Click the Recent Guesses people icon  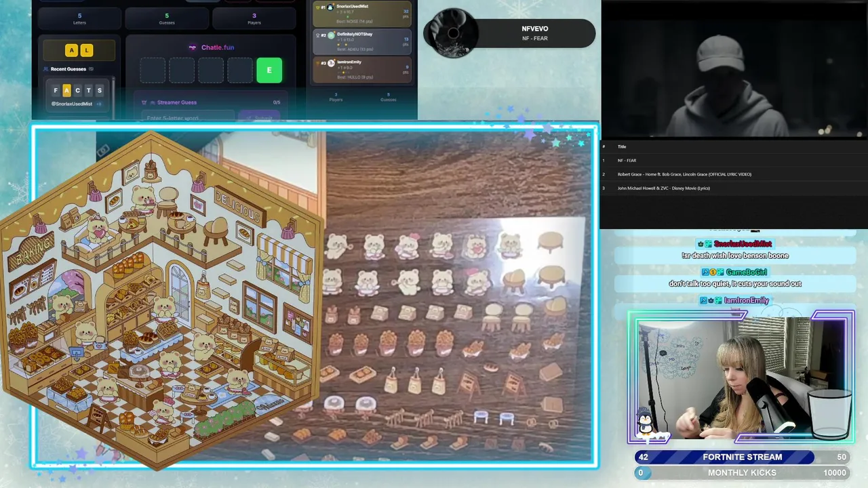[45, 69]
